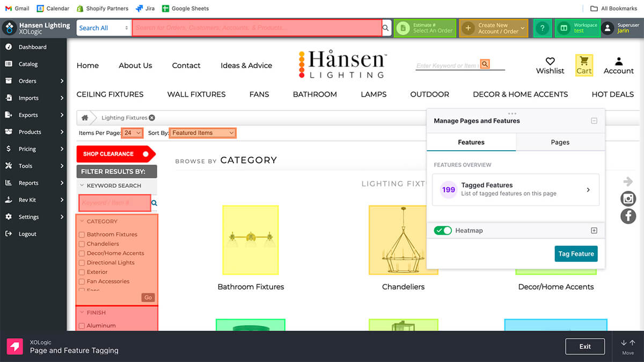The width and height of the screenshot is (644, 362).
Task: Open the Chandeliers category thumbnail
Action: [x=403, y=240]
